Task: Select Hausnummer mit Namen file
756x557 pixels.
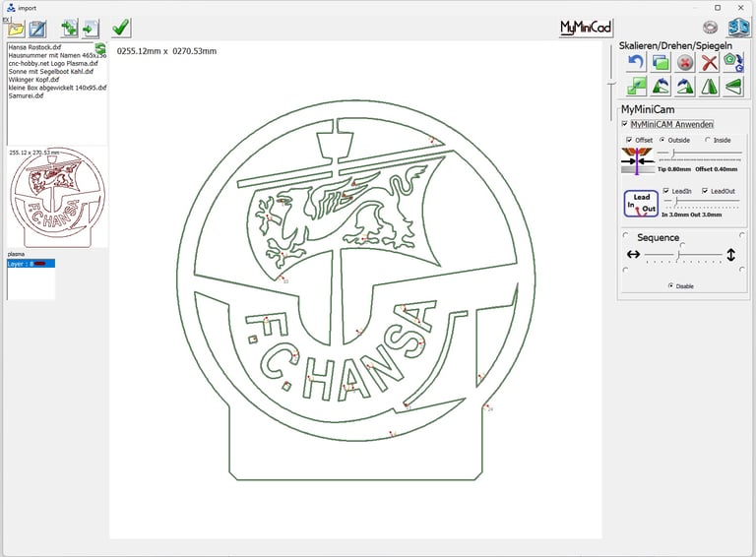Action: pyautogui.click(x=57, y=55)
